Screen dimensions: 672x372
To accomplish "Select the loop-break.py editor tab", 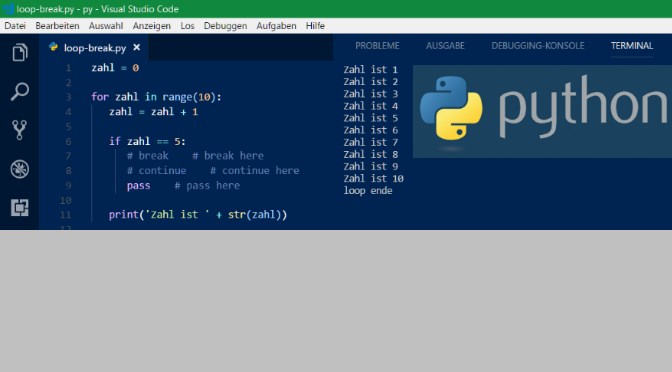I will tap(94, 47).
